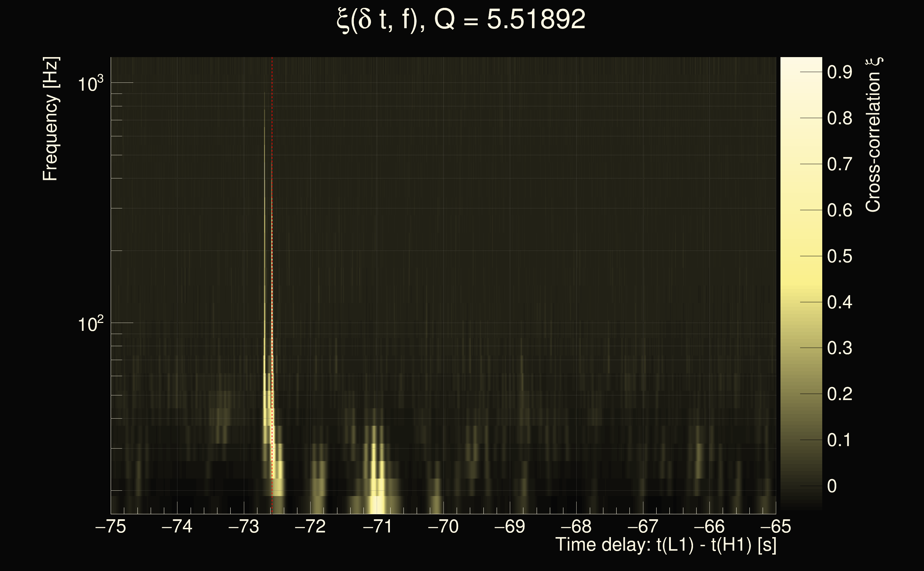
Task: Click the 10² frequency tick label
Action: [90, 324]
